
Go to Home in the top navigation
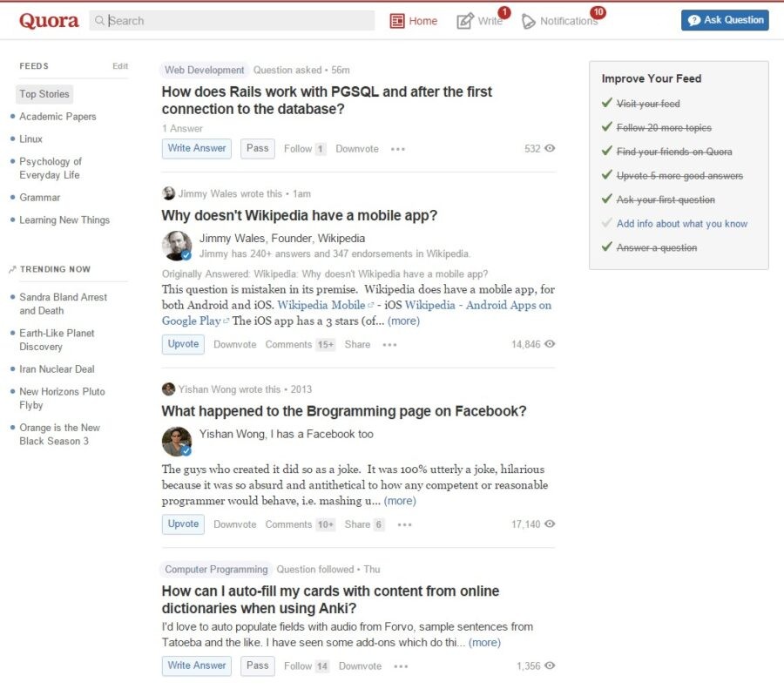[x=414, y=21]
